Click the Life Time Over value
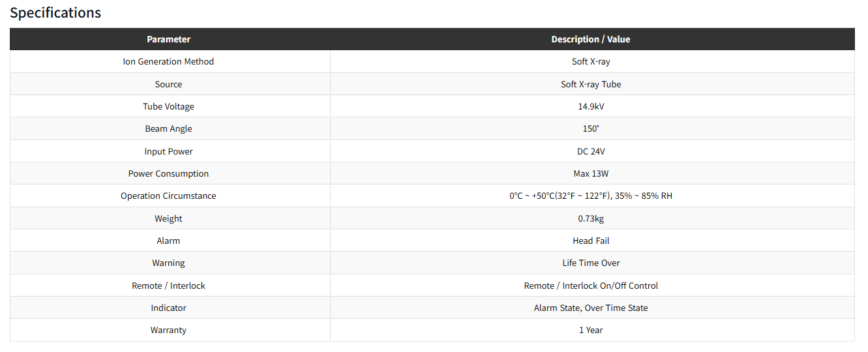Image resolution: width=868 pixels, height=352 pixels. click(591, 263)
